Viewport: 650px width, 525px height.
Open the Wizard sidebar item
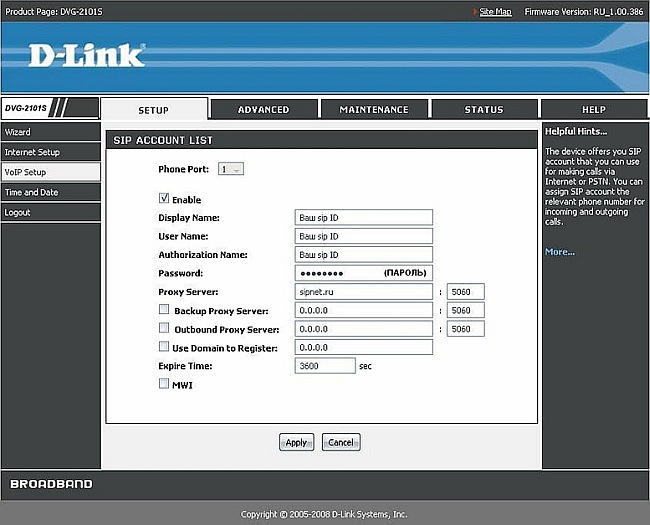pyautogui.click(x=50, y=132)
